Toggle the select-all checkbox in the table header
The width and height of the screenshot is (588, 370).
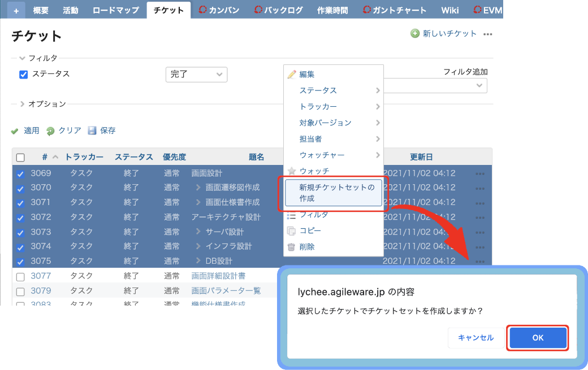click(x=20, y=156)
